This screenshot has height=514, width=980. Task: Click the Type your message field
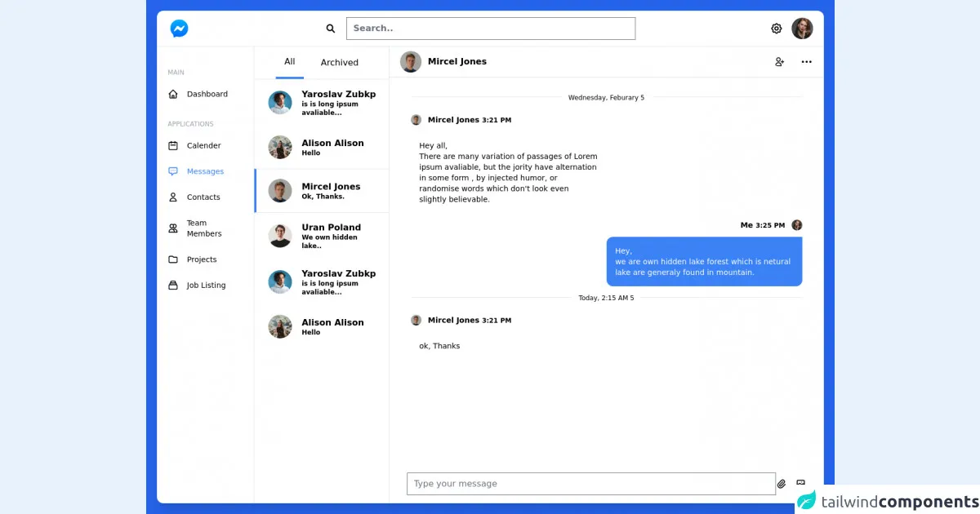[590, 484]
